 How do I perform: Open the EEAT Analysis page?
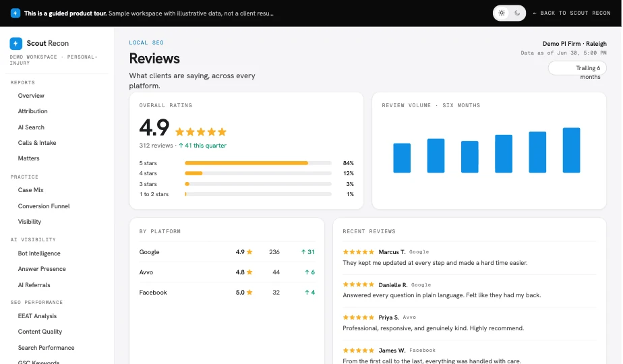37,316
